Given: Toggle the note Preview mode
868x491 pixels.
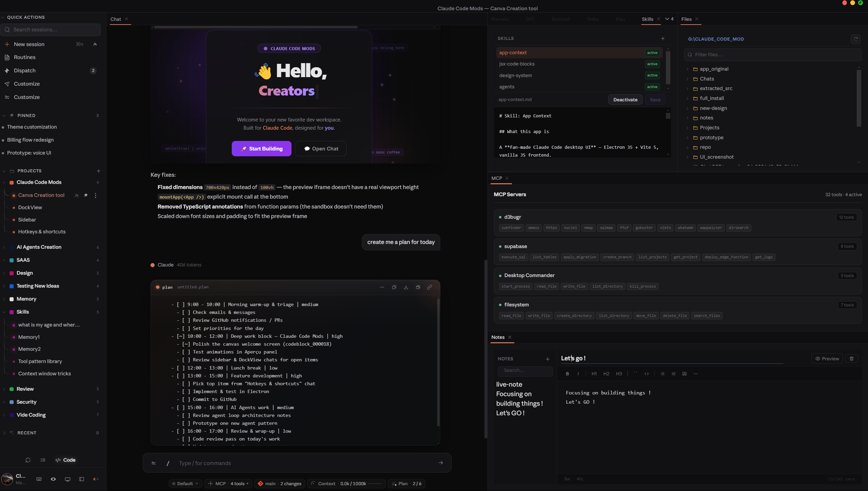Looking at the screenshot, I should [827, 359].
